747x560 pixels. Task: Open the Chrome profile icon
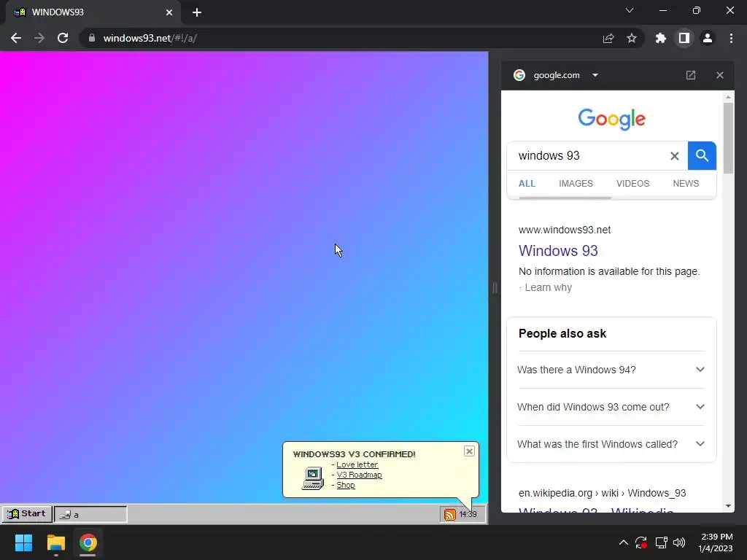708,38
